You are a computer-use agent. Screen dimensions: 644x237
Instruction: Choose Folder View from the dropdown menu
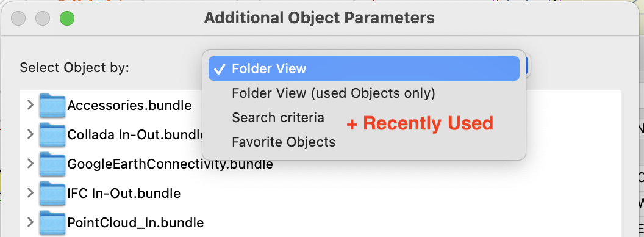tap(364, 68)
